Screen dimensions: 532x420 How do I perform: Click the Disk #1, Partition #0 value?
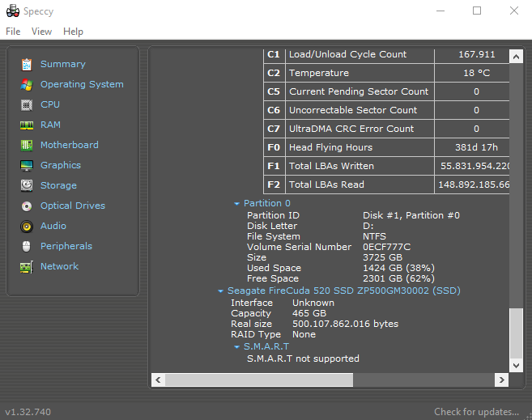tap(411, 215)
